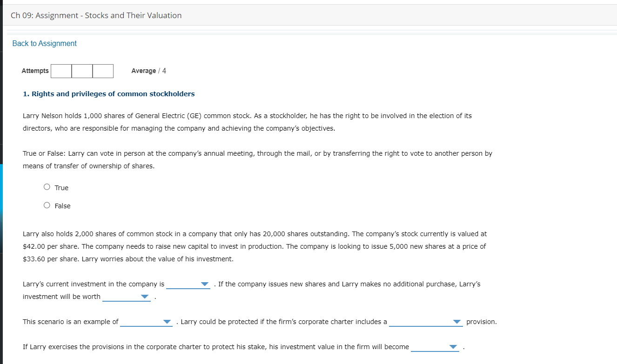The width and height of the screenshot is (617, 364).
Task: Click the paragraph about issuing 5,000 new shares
Action: click(x=255, y=246)
